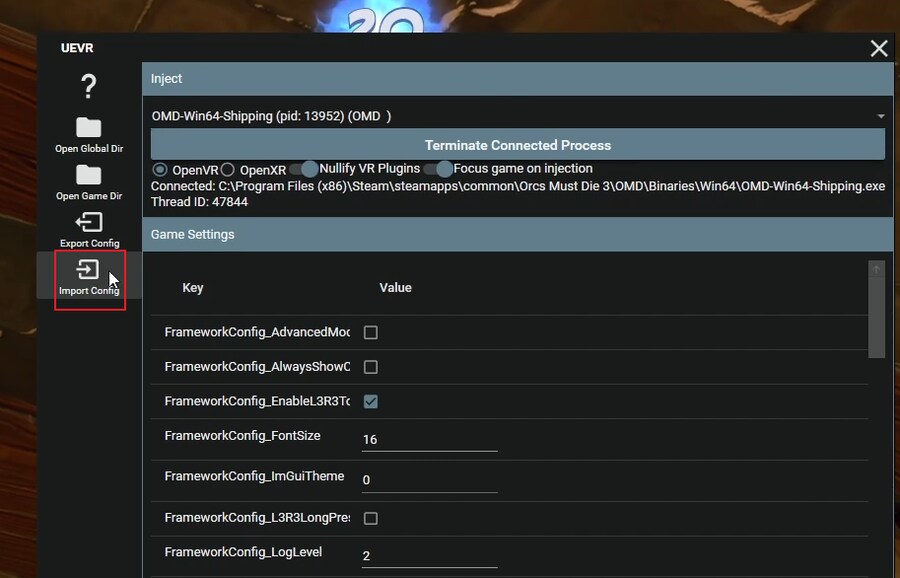
Task: Tick the FrameworkConfig_L3R3LongPress checkbox
Action: pos(370,518)
